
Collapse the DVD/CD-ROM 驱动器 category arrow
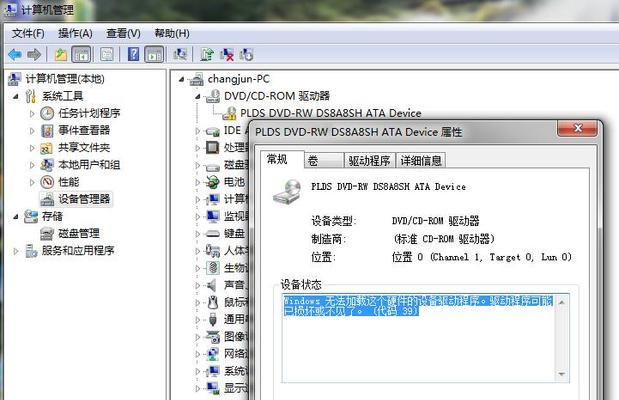coord(198,96)
